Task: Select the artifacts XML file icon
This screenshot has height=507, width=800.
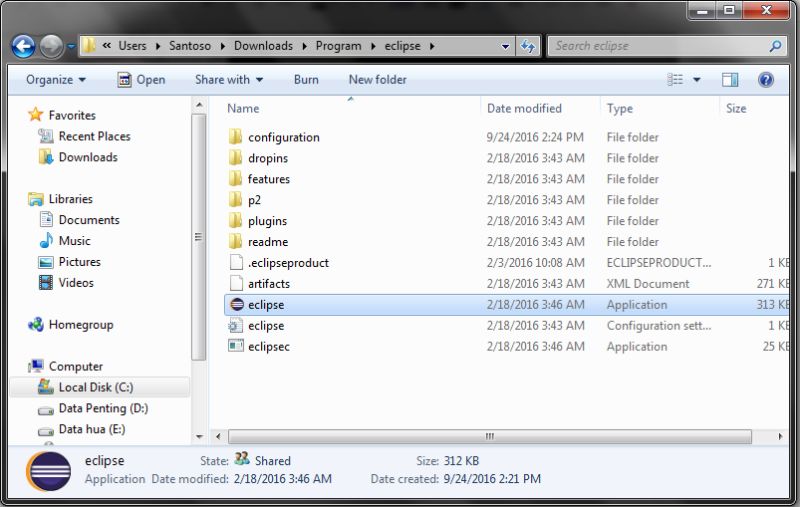Action: tap(236, 283)
